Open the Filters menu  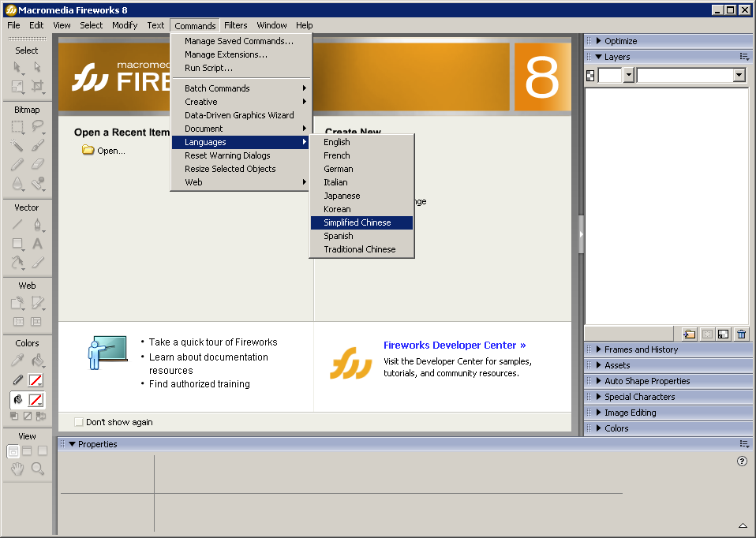tap(236, 25)
